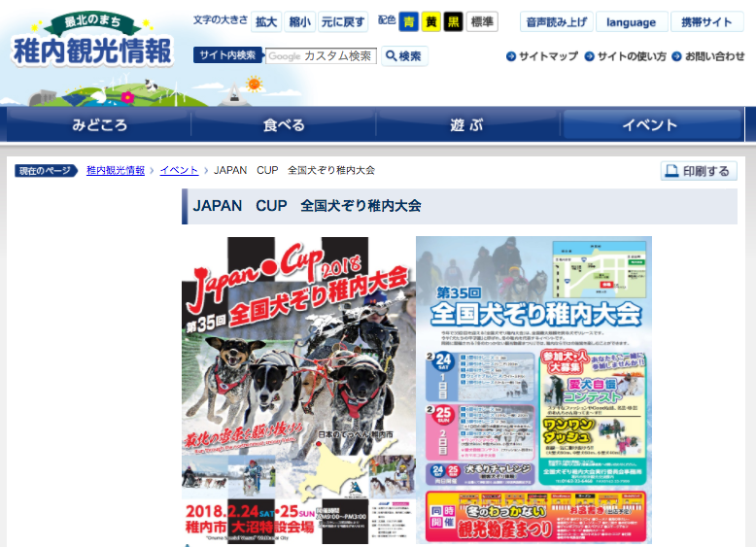
Task: Click the 縮小 text size button
Action: click(x=300, y=22)
